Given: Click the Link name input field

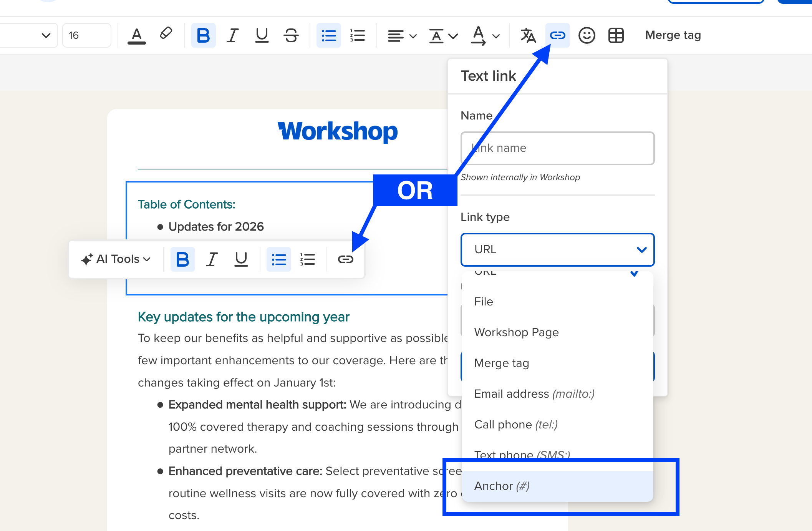Looking at the screenshot, I should point(557,148).
